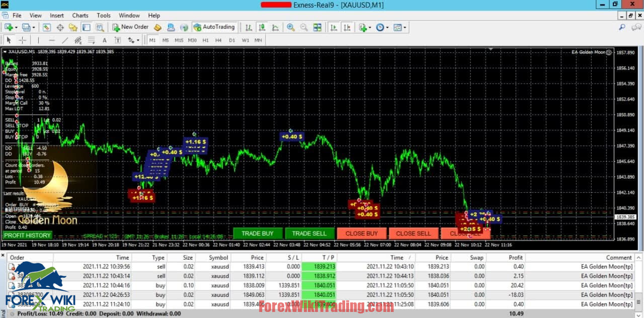
Task: Sort trades by the Profit column header
Action: tap(505, 258)
